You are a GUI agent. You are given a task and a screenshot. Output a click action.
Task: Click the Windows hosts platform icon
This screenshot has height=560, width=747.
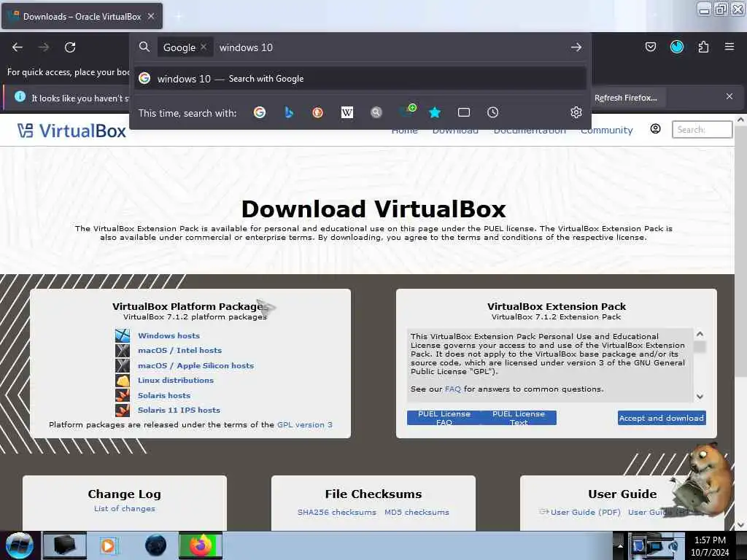point(123,335)
